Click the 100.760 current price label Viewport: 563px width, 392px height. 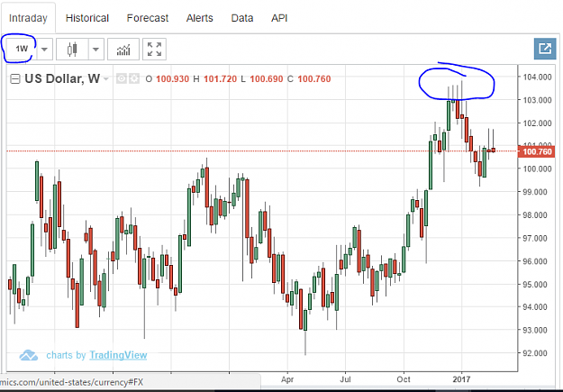pyautogui.click(x=537, y=151)
